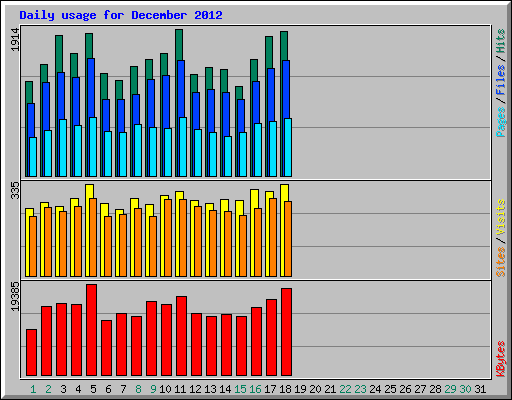The height and width of the screenshot is (400, 512).
Task: Click the yellow Visits bar top for day 5
Action: coord(89,191)
